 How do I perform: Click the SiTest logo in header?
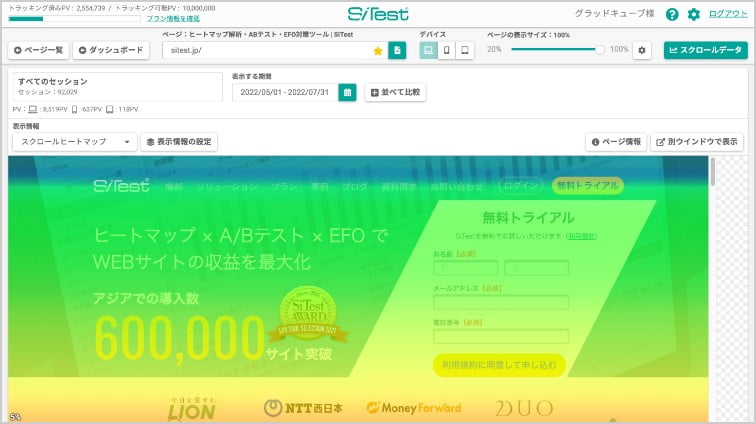[x=378, y=14]
